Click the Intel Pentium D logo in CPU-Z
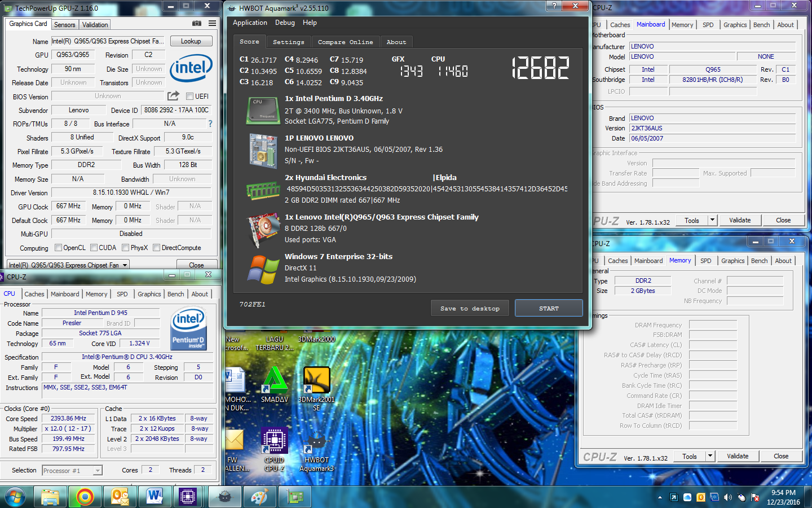Viewport: 812px width, 508px height. coord(189,329)
